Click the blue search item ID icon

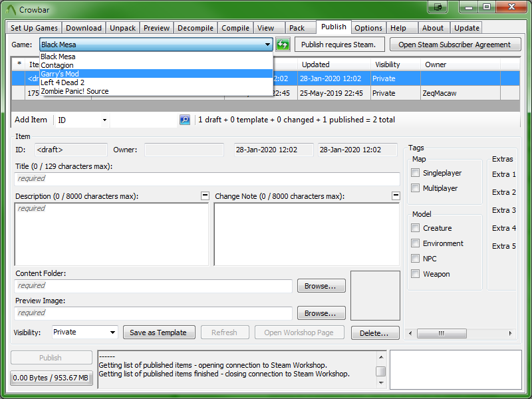(185, 120)
